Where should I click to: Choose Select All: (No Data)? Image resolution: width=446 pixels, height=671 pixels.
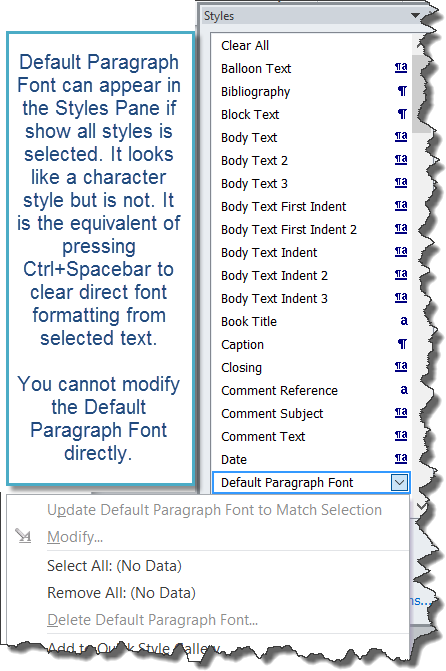click(114, 566)
